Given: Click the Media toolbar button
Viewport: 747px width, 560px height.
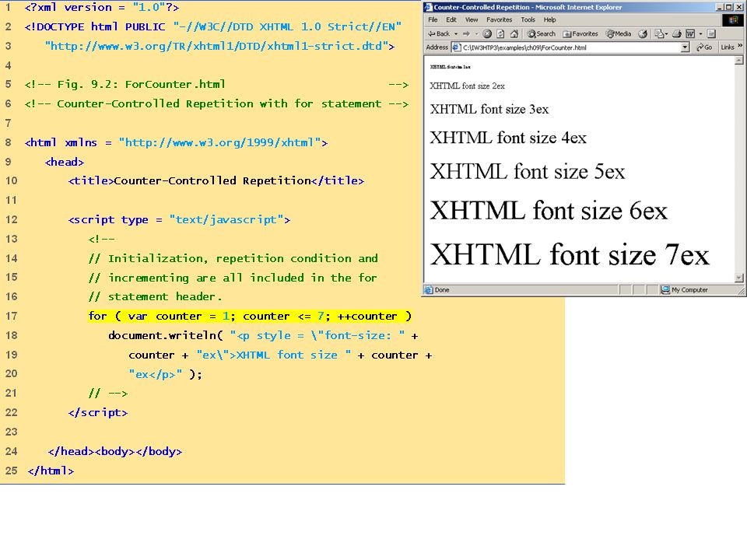Looking at the screenshot, I should (619, 33).
